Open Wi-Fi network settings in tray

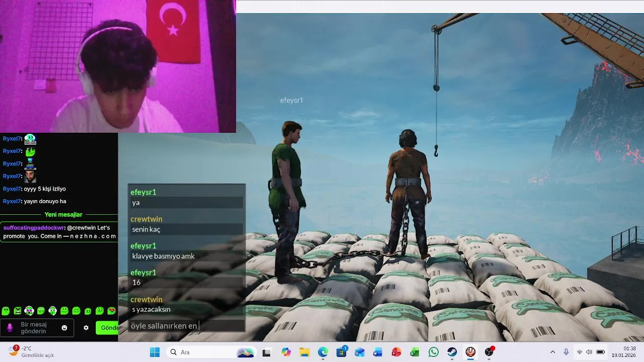coord(580,352)
